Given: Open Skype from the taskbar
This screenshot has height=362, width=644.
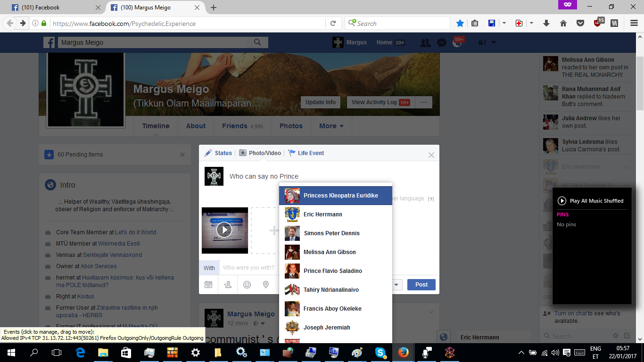Looking at the screenshot, I should pos(380,353).
